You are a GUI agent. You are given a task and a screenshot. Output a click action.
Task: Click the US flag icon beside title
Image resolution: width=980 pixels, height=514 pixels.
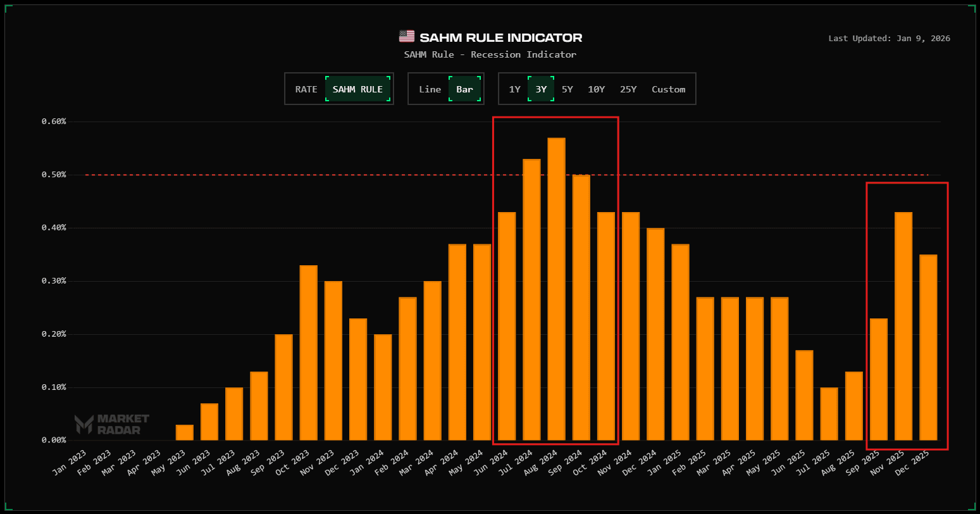tap(406, 37)
